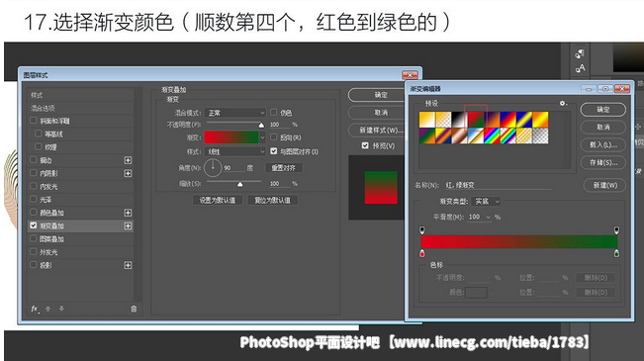
Task: Click the 设置为默认值 (Make Default) button
Action: pyautogui.click(x=218, y=201)
